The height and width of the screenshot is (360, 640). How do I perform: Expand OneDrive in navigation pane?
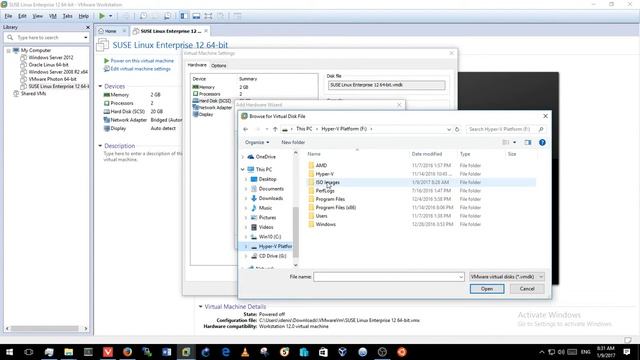242,157
